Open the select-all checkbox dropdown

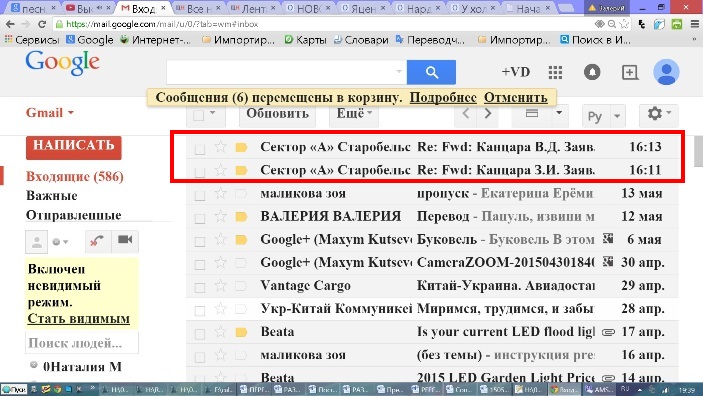coord(213,113)
